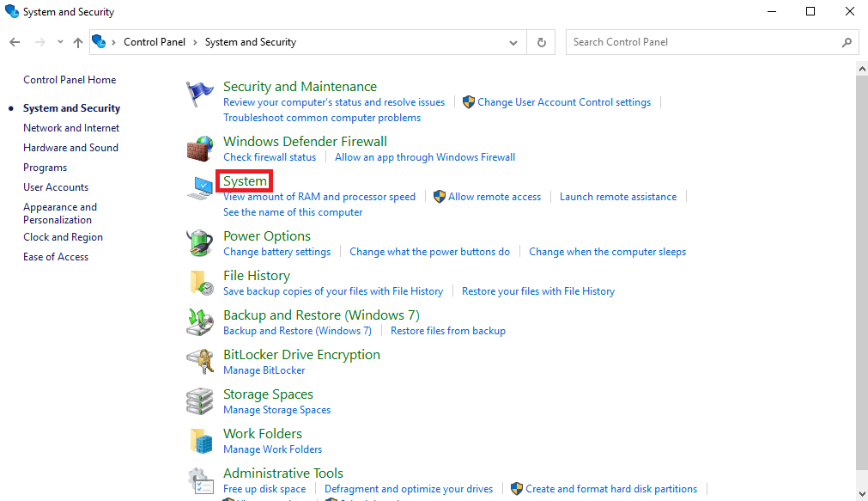The height and width of the screenshot is (501, 868).
Task: Open Appearance and Personalization category
Action: (60, 213)
